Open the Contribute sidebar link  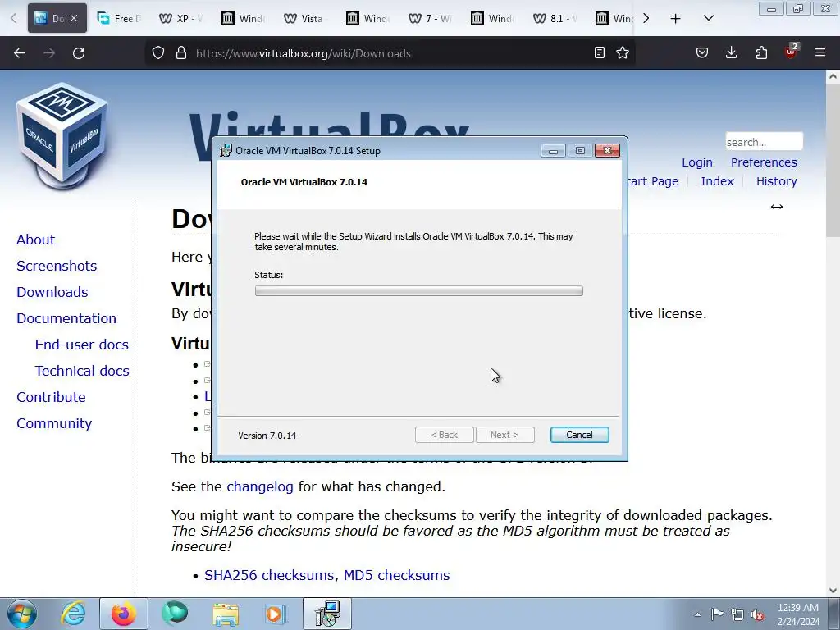[x=51, y=397]
